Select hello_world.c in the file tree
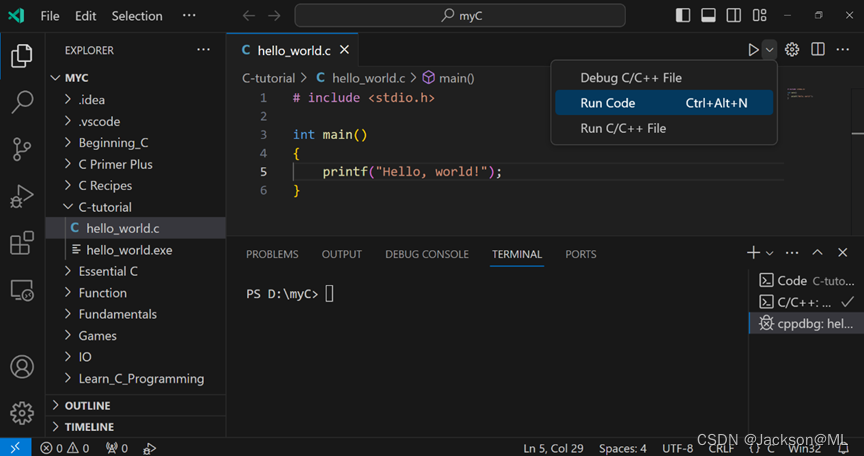Viewport: 864px width, 456px height. point(136,229)
